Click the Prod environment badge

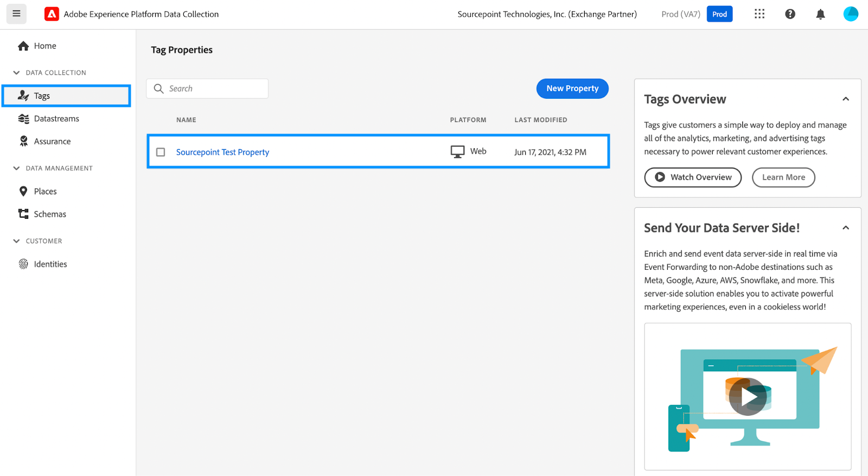719,14
